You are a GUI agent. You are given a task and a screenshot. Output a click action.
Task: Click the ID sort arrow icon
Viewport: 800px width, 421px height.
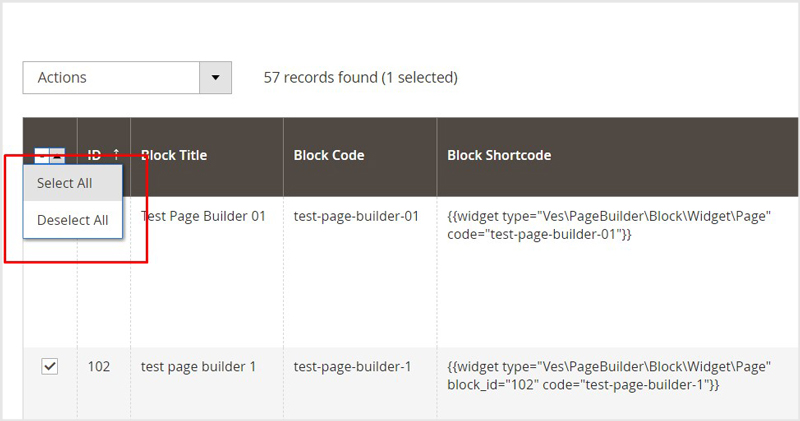pos(116,155)
